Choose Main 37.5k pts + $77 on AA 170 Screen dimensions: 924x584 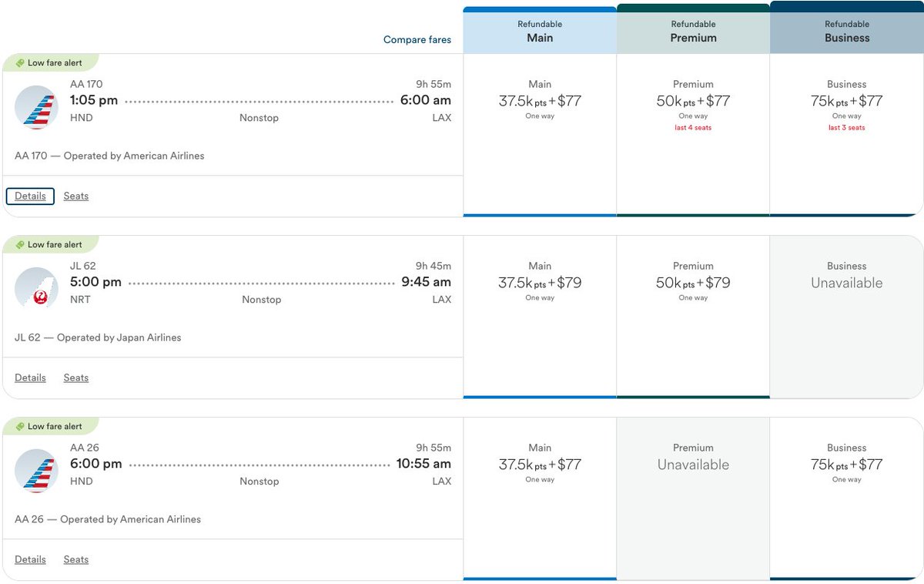[540, 136]
